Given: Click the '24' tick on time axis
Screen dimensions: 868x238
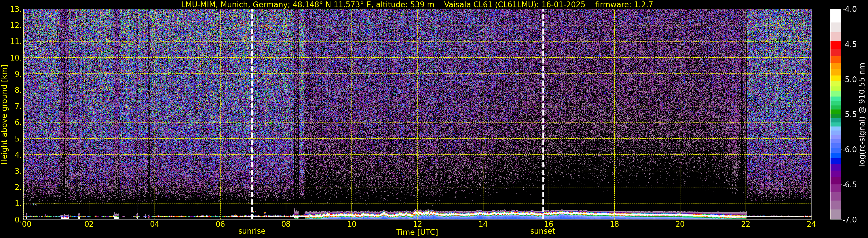Looking at the screenshot, I should [811, 224].
